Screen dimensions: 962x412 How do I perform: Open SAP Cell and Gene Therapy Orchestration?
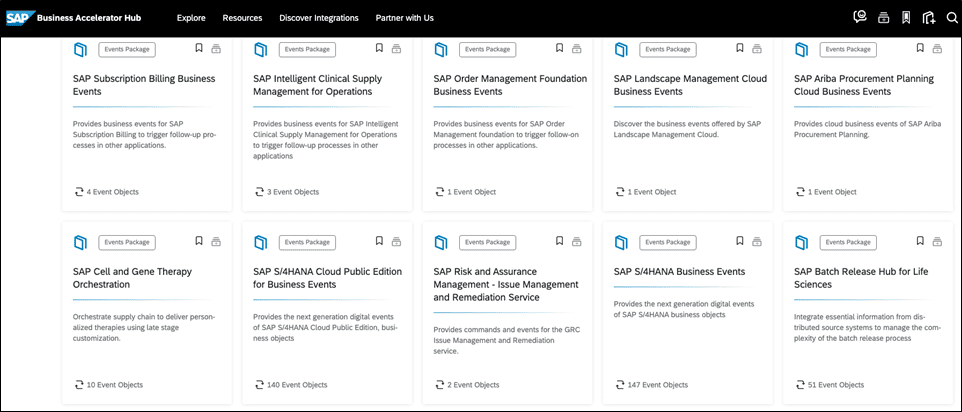coord(133,278)
